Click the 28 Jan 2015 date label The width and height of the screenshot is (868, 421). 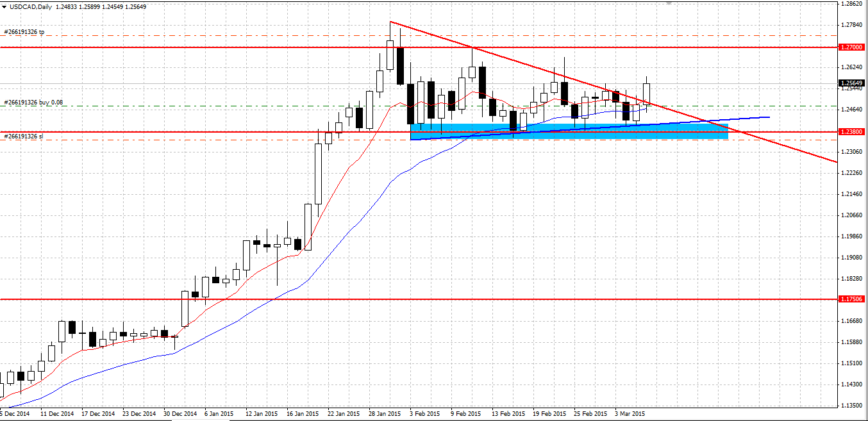click(x=385, y=414)
